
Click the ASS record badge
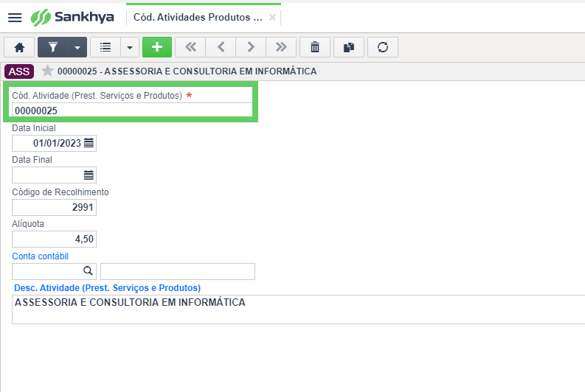pyautogui.click(x=19, y=71)
